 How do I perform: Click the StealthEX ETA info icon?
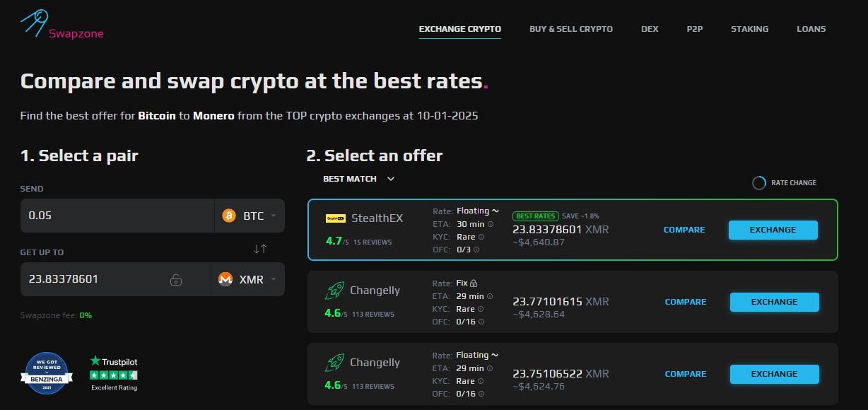(x=491, y=224)
